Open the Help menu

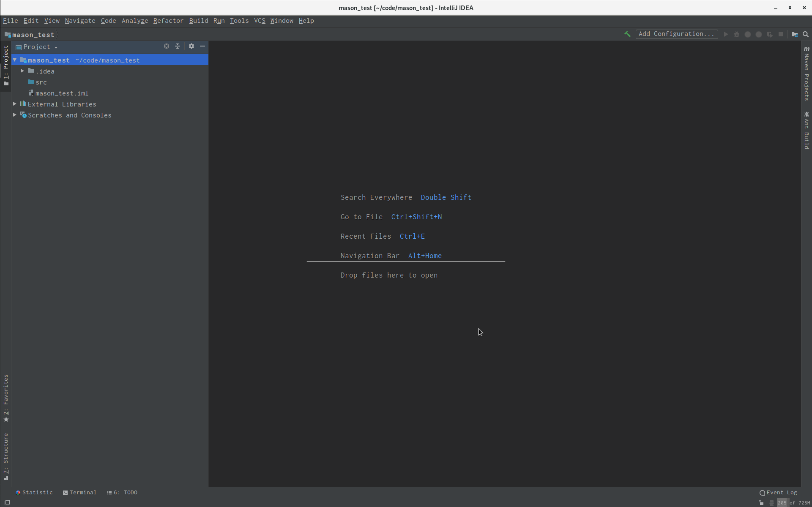306,21
